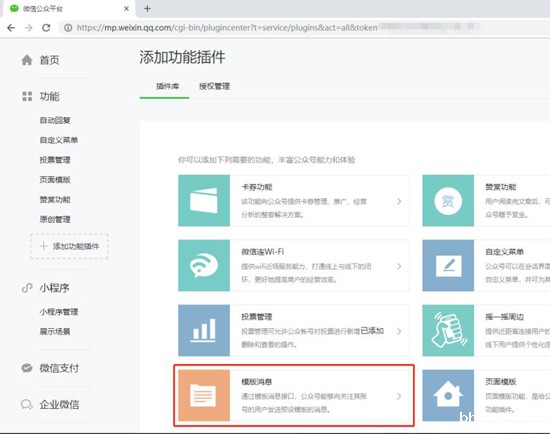
Task: Open the 摇一摇周边 shaking phone icon
Action: 448,330
